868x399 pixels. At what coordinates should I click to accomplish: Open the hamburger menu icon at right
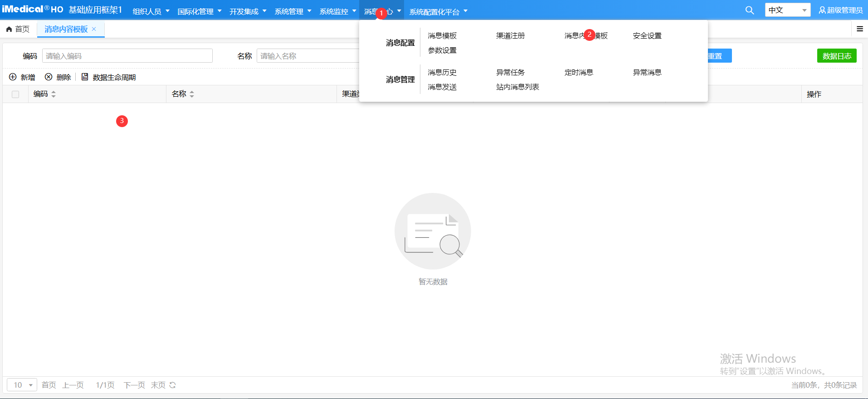[859, 29]
